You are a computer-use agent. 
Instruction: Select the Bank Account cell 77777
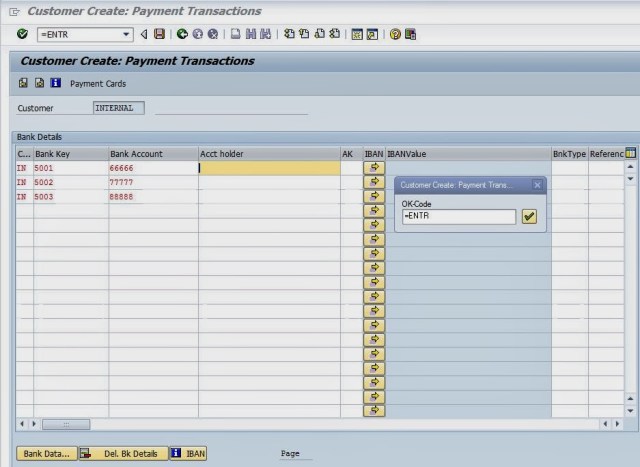click(153, 182)
